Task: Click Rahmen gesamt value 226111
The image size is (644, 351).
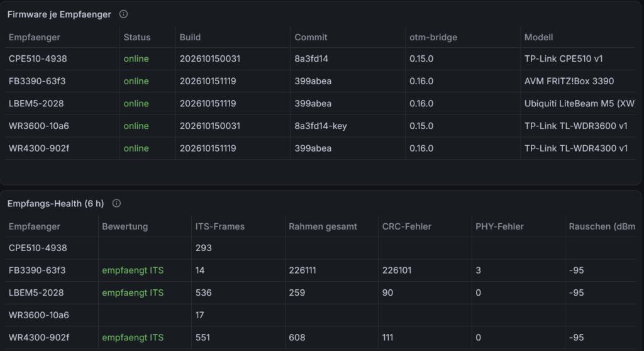Action: tap(303, 270)
